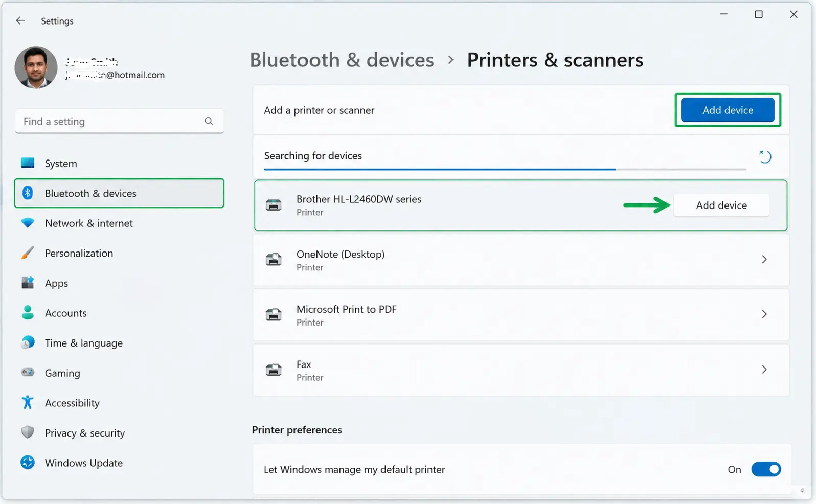Open the Fax printer name

pos(304,364)
